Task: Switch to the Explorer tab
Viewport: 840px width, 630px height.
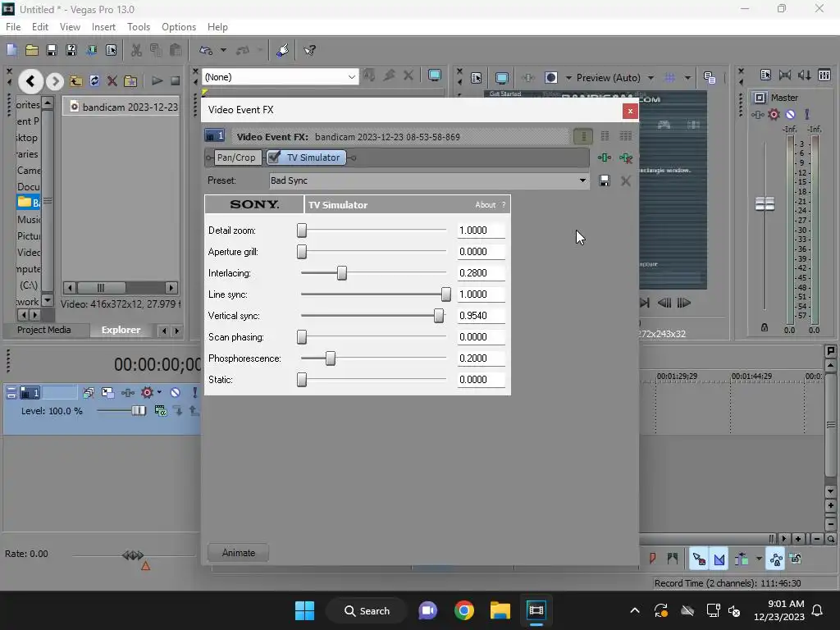Action: (121, 330)
